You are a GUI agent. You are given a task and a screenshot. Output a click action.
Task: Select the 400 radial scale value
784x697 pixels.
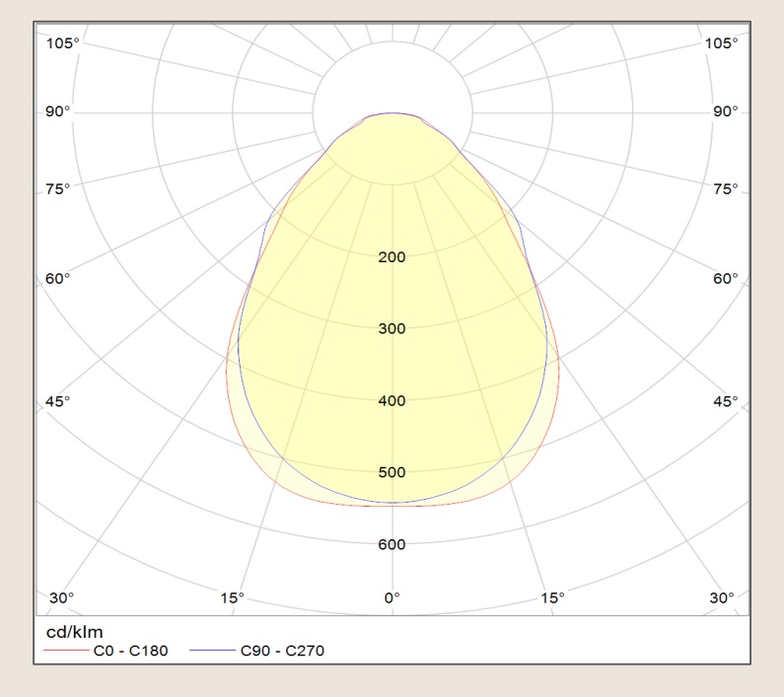coord(392,401)
